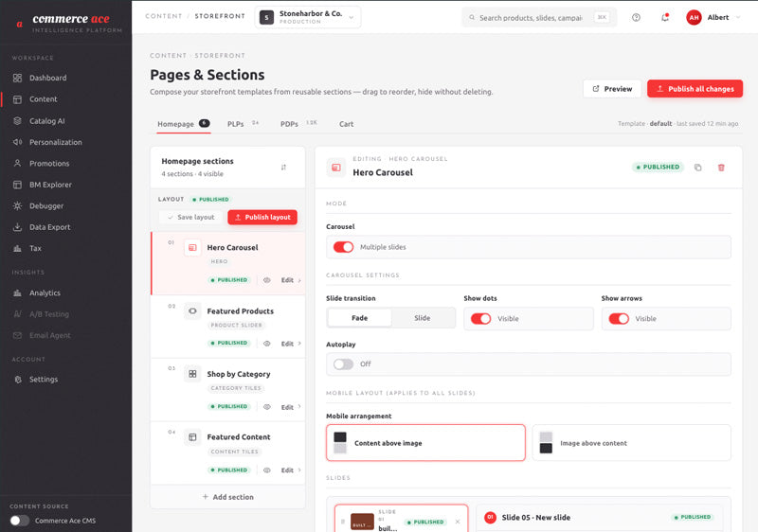Open the notifications bell
Screen dimensions: 758x532
coord(665,17)
